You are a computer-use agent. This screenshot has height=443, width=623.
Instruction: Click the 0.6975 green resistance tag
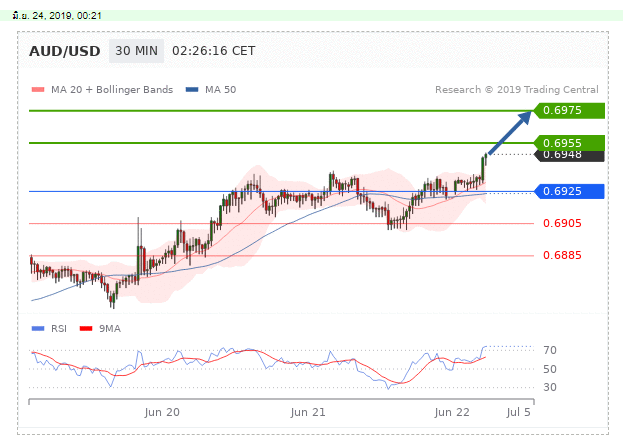pyautogui.click(x=569, y=110)
